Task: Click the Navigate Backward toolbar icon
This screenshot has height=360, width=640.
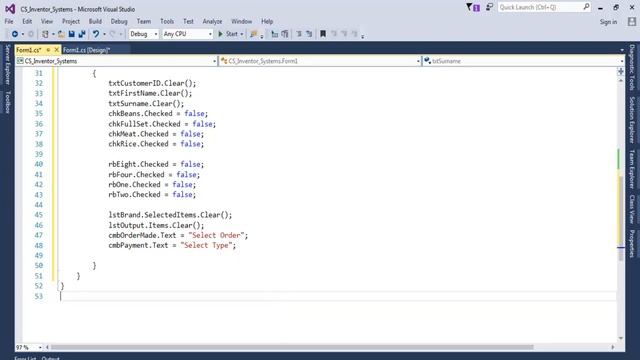Action: [15, 34]
